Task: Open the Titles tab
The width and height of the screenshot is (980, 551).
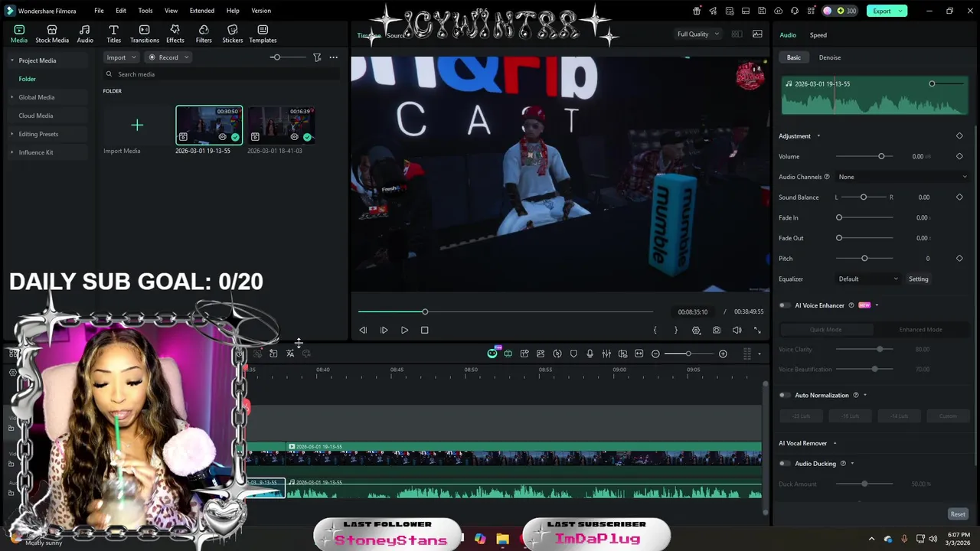Action: point(113,34)
